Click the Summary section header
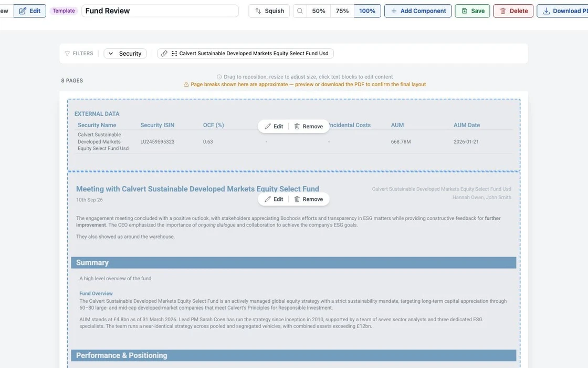 (x=293, y=262)
